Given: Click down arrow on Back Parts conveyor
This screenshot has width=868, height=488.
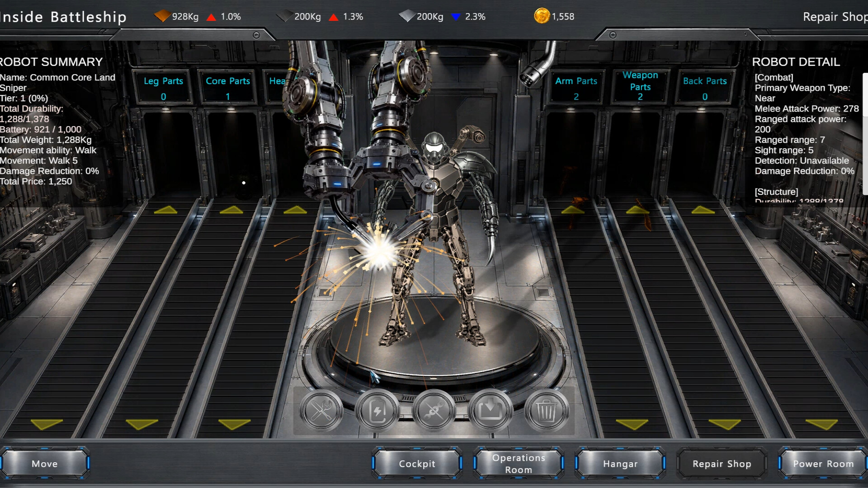Looking at the screenshot, I should click(821, 424).
